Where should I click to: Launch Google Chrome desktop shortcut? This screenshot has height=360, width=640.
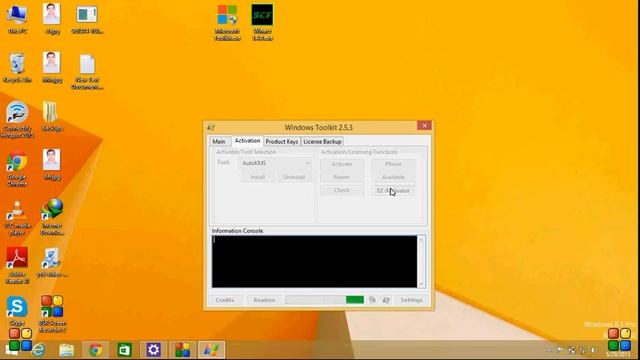17,169
